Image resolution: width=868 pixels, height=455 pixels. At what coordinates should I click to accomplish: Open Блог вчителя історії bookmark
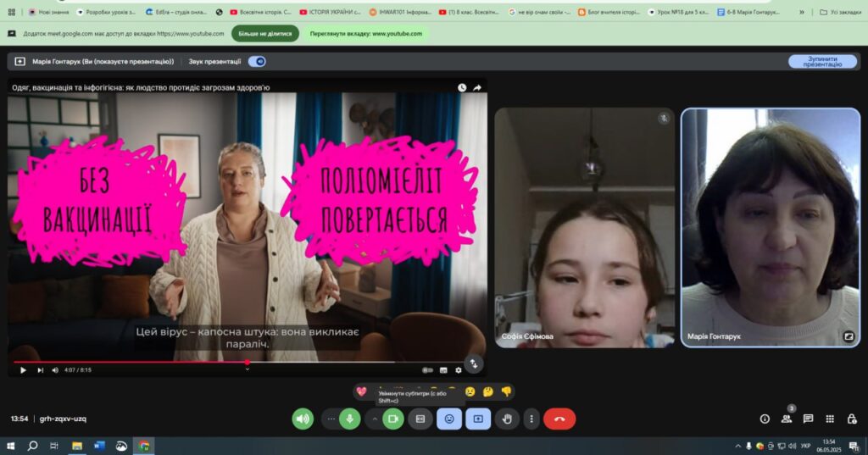click(609, 12)
